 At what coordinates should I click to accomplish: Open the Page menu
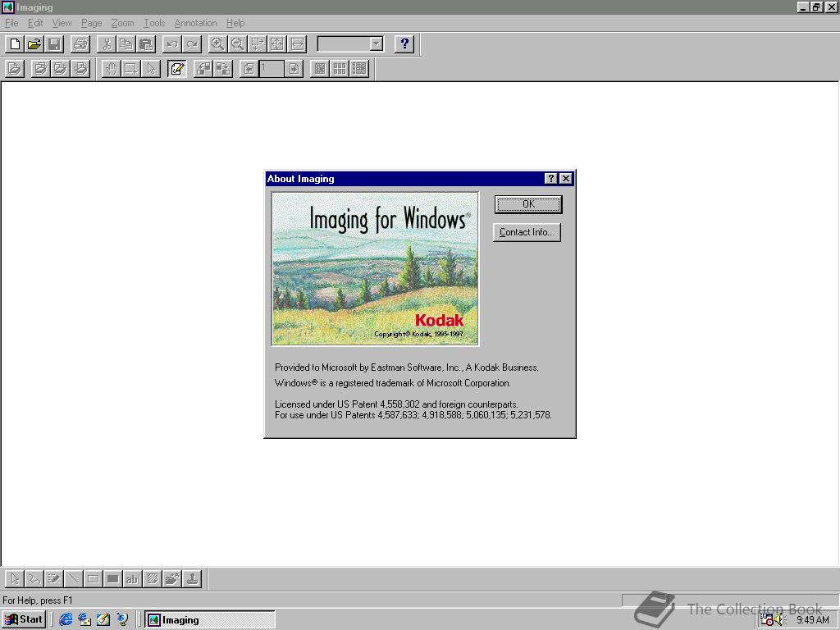pyautogui.click(x=92, y=23)
